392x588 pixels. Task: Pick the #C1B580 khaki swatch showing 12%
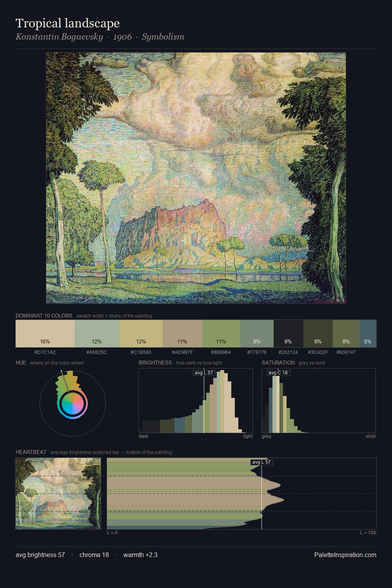pyautogui.click(x=141, y=334)
